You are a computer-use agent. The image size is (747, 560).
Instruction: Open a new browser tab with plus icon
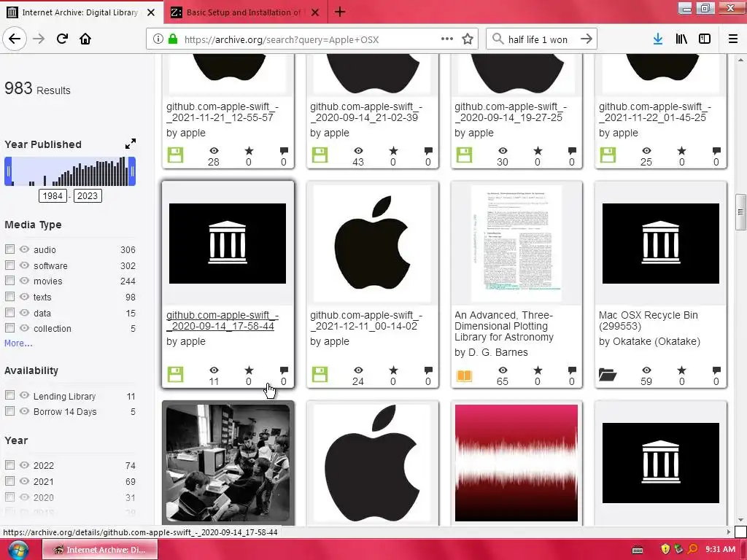tap(340, 12)
